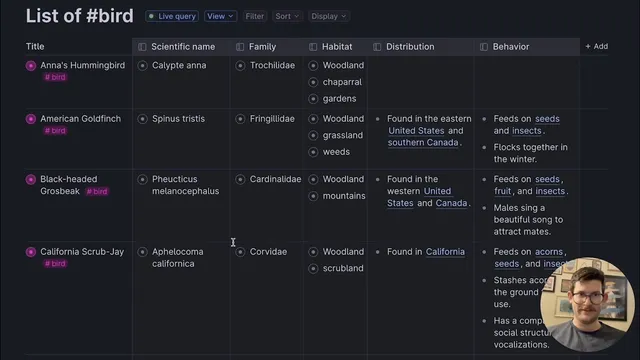The image size is (640, 360).
Task: Click the presenter webcam thumbnail
Action: (587, 304)
